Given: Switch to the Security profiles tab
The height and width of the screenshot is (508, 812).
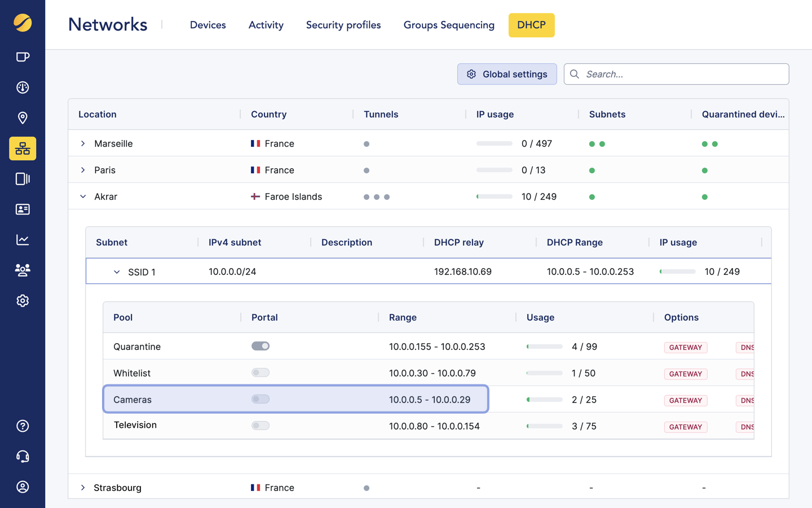Looking at the screenshot, I should (x=343, y=25).
